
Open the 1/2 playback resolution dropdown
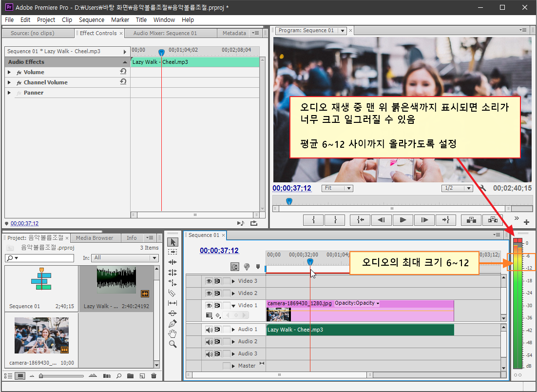457,188
